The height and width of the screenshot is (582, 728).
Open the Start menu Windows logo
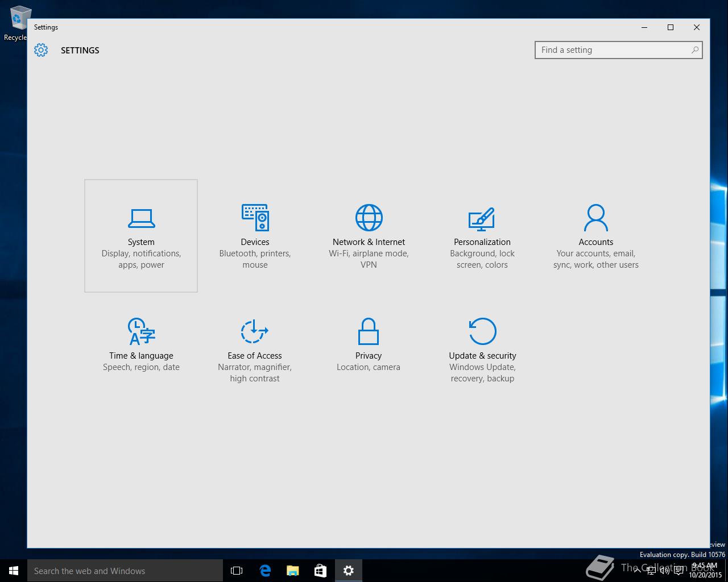point(14,571)
